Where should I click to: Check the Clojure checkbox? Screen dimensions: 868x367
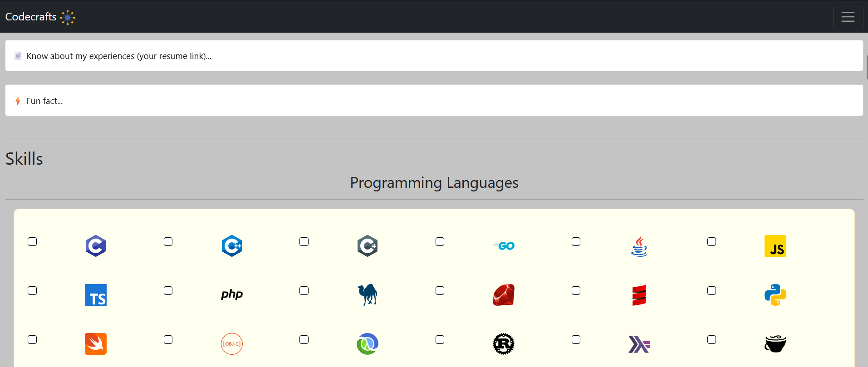[304, 339]
